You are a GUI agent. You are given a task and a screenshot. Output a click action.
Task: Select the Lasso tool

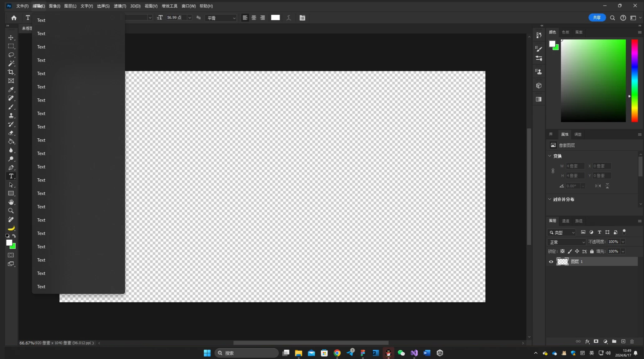[11, 55]
